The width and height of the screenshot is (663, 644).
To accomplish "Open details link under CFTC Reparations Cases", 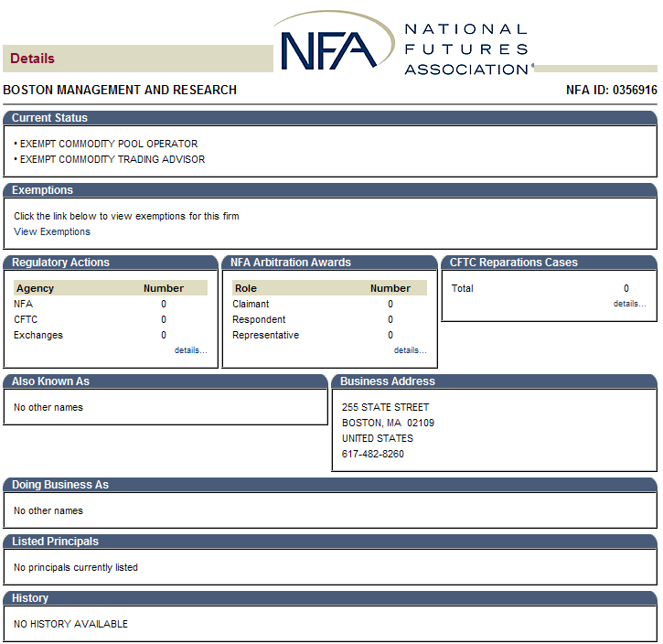I will coord(629,304).
